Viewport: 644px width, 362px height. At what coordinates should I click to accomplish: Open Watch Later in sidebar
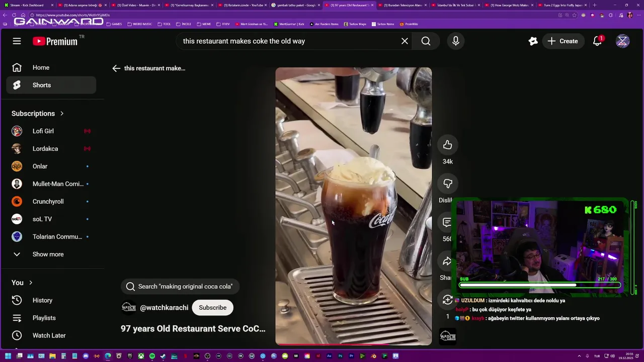tap(51, 335)
